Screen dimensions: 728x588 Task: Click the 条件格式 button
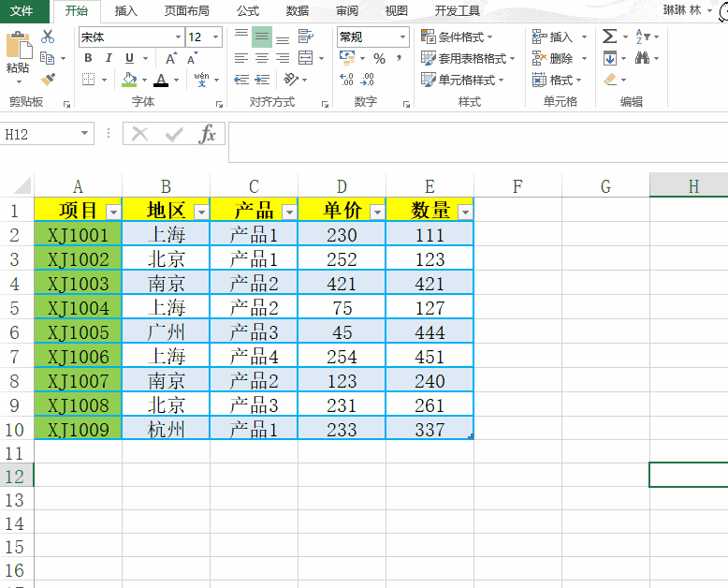[460, 37]
